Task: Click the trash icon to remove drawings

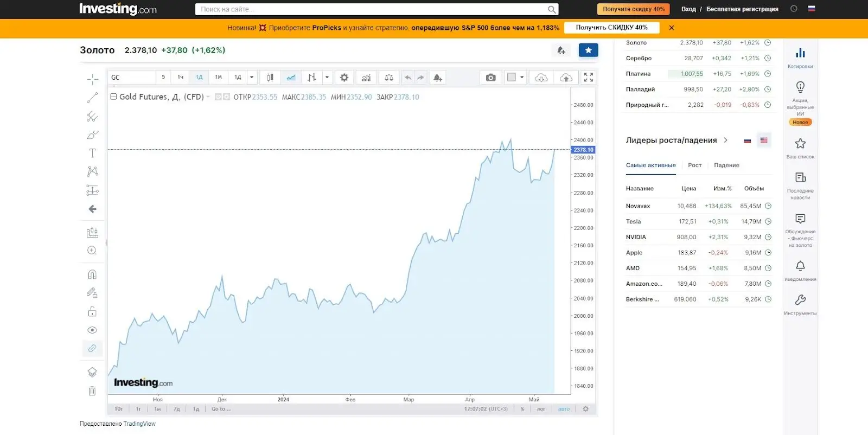Action: click(x=92, y=391)
